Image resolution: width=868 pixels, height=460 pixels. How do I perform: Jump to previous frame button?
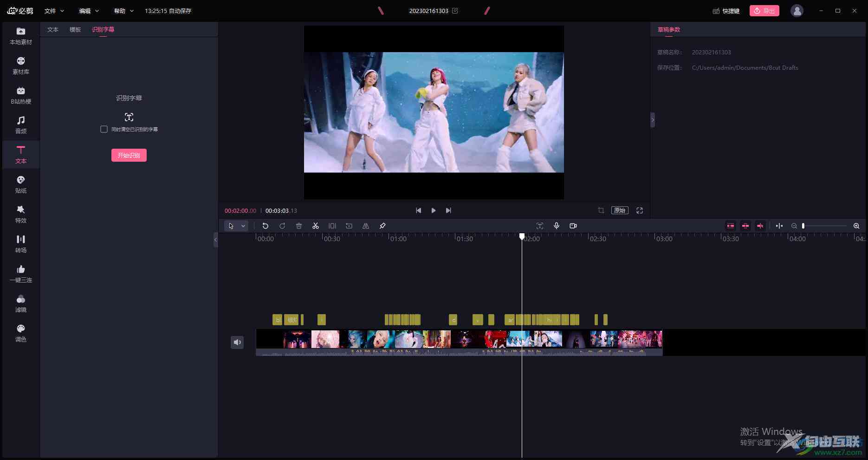419,210
